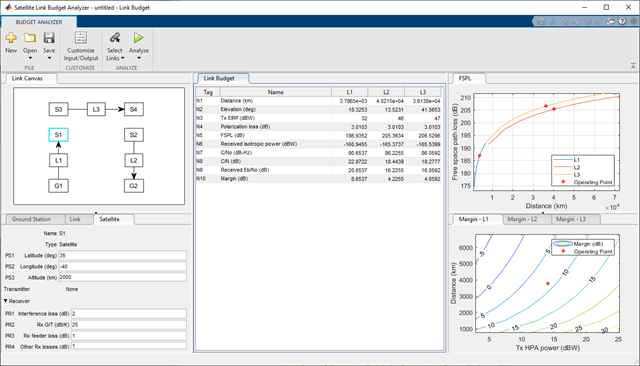
Task: Click the red operating point in Margin plot
Action: point(548,283)
